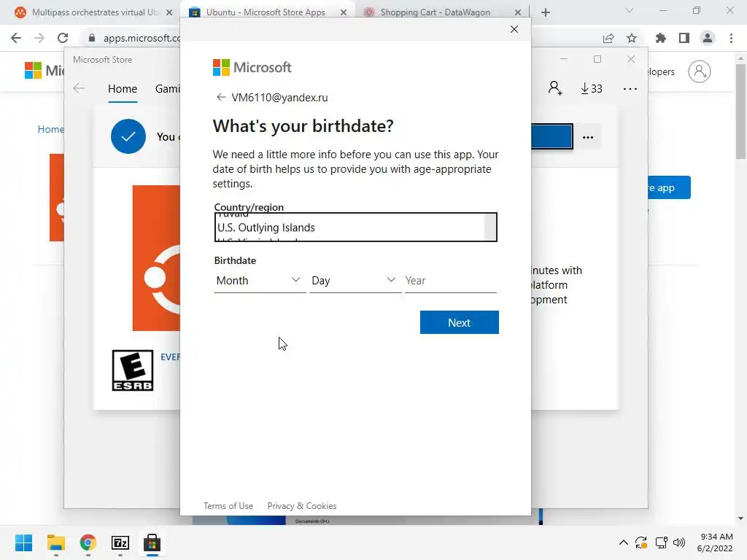Click webpage sign-in account circle icon
This screenshot has width=747, height=560.
click(x=700, y=71)
